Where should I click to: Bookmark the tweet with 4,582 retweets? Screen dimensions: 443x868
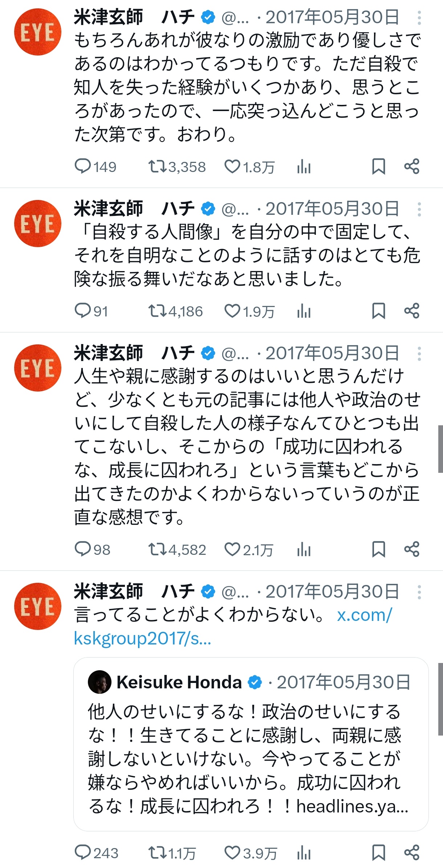coord(379,549)
